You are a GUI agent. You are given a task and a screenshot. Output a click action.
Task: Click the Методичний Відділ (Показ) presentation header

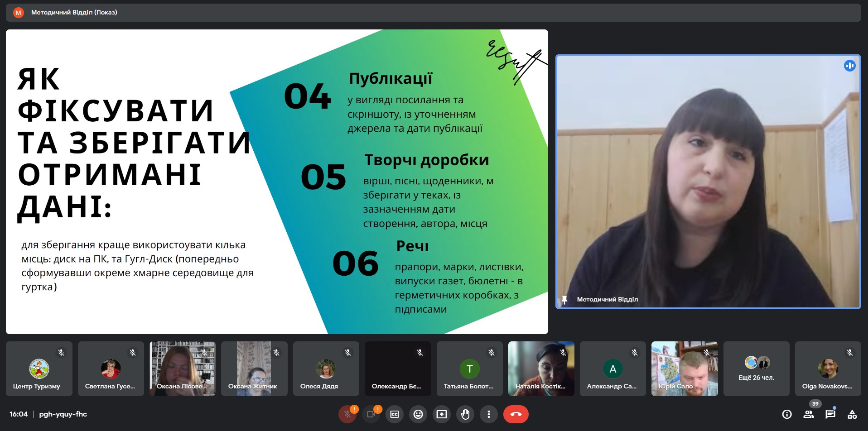tap(74, 13)
